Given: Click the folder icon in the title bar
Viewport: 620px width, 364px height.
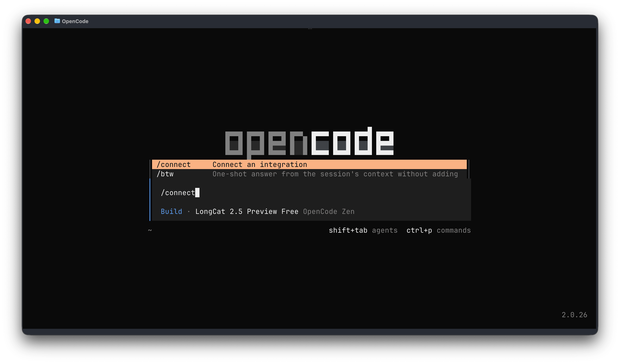Looking at the screenshot, I should (x=57, y=21).
